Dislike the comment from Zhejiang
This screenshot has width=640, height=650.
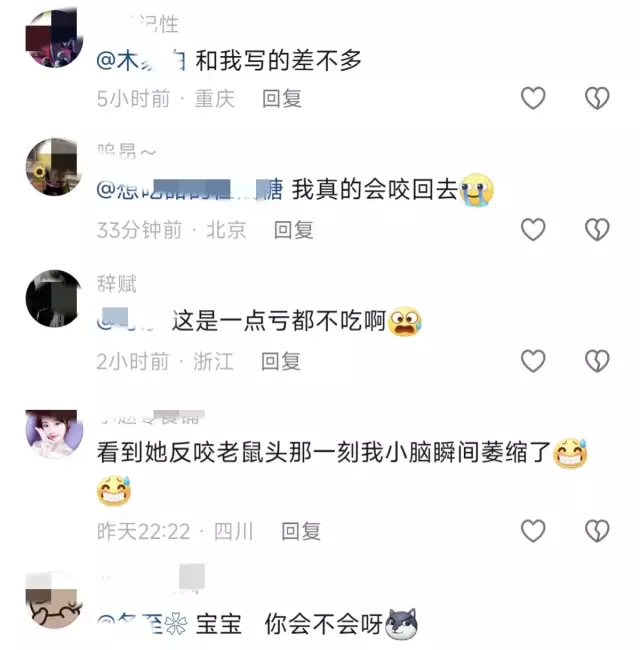pyautogui.click(x=597, y=361)
